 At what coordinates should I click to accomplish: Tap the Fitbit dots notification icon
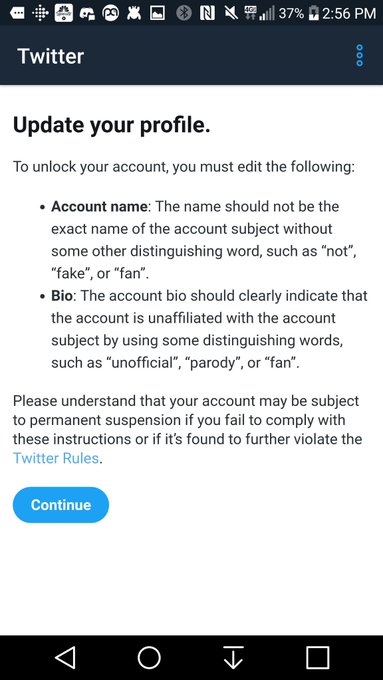[40, 13]
